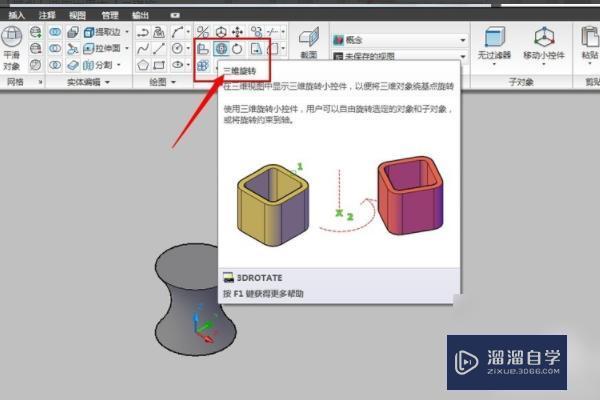Click the solid Subtract icon
The image size is (600, 400).
pyautogui.click(x=55, y=48)
